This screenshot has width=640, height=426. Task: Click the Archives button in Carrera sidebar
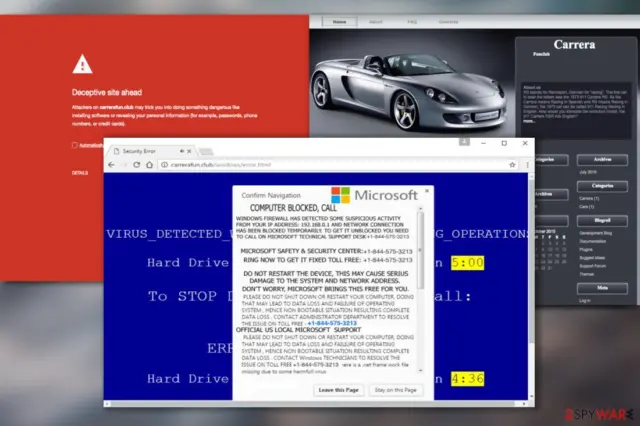[602, 160]
